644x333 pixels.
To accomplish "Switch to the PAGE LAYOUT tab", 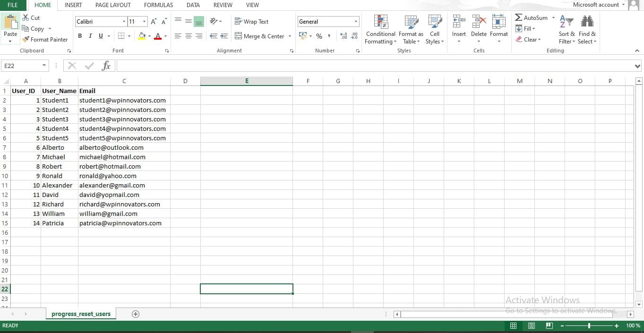I will point(113,5).
